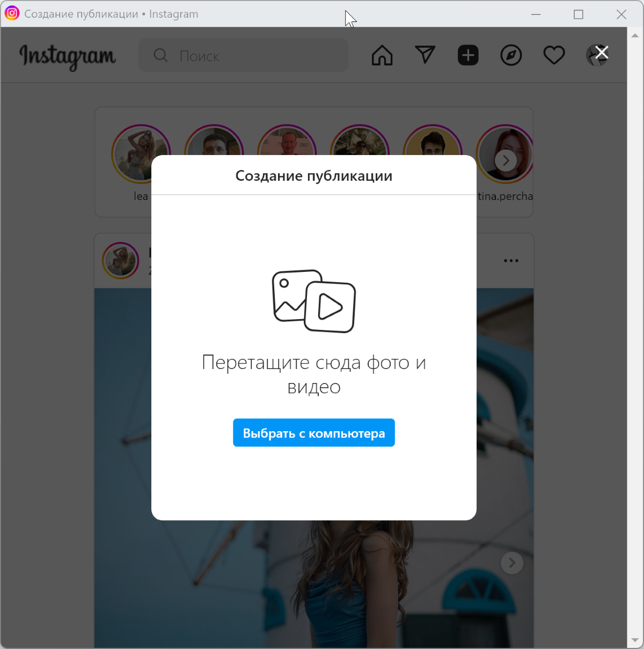Open direct messages paper plane icon
The height and width of the screenshot is (649, 644).
pos(425,55)
